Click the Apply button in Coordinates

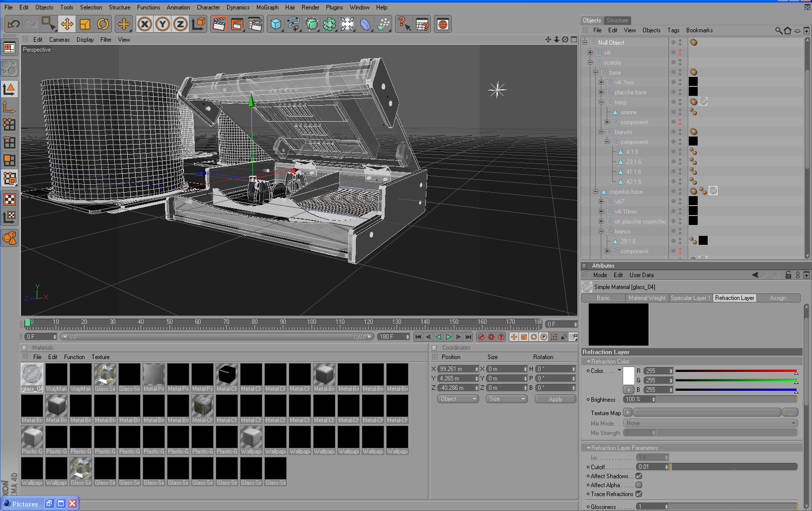(x=555, y=399)
